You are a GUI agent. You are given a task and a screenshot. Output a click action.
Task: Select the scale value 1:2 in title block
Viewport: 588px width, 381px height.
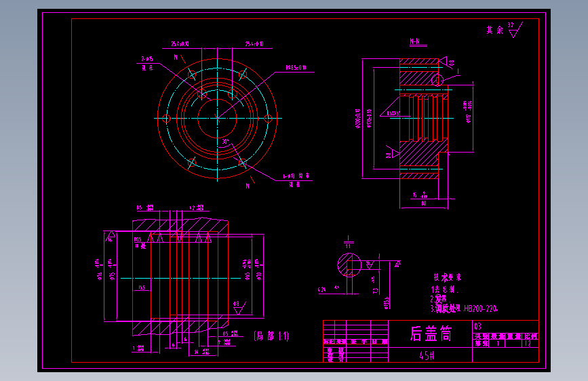528,344
